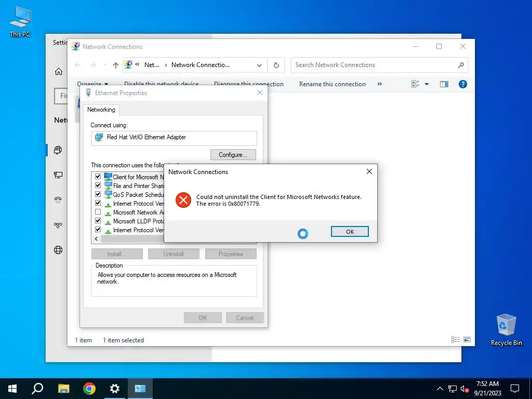Open taskbar search

coord(37,389)
